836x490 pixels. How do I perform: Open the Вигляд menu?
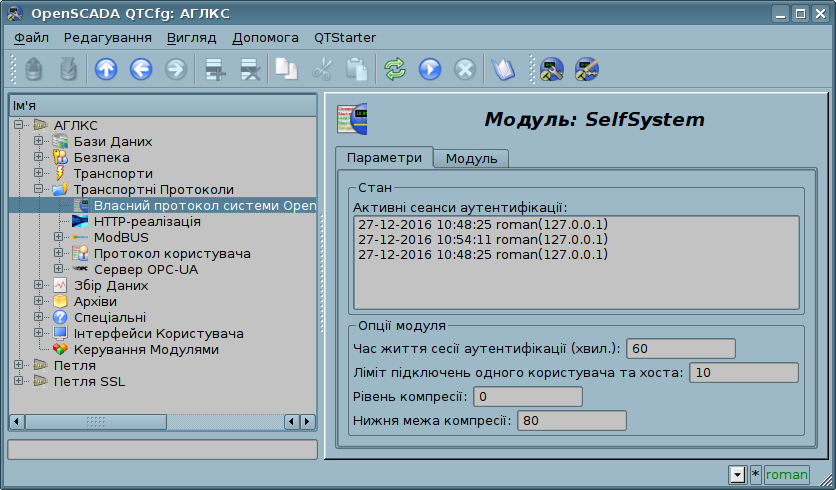pos(191,38)
